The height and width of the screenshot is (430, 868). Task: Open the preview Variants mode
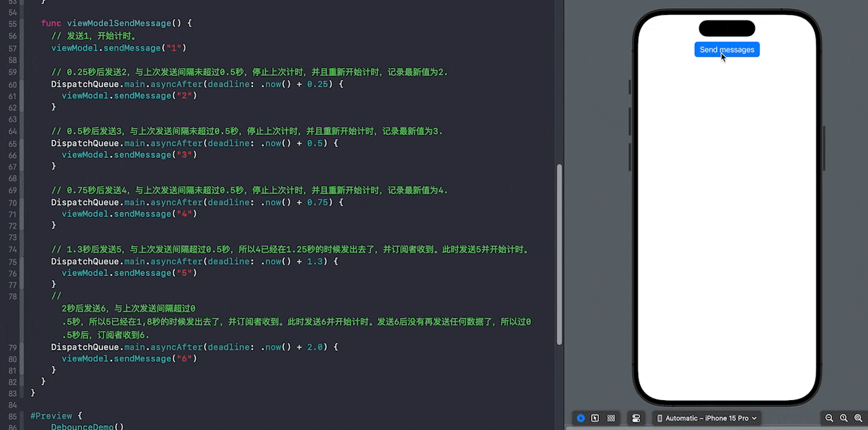[611, 418]
